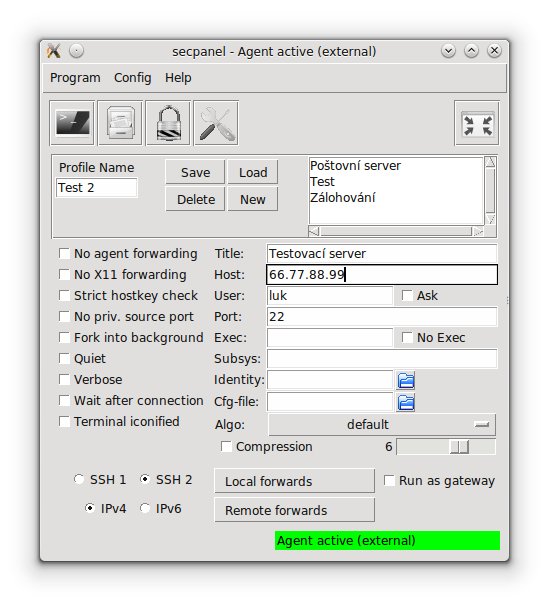The image size is (549, 601).
Task: Click the Save profile button
Action: 195,172
